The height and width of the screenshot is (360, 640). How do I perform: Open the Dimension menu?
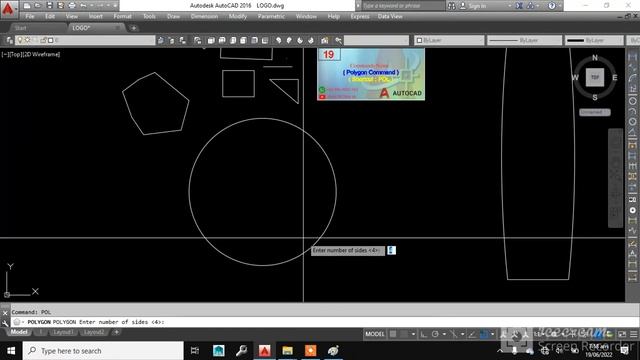click(204, 16)
